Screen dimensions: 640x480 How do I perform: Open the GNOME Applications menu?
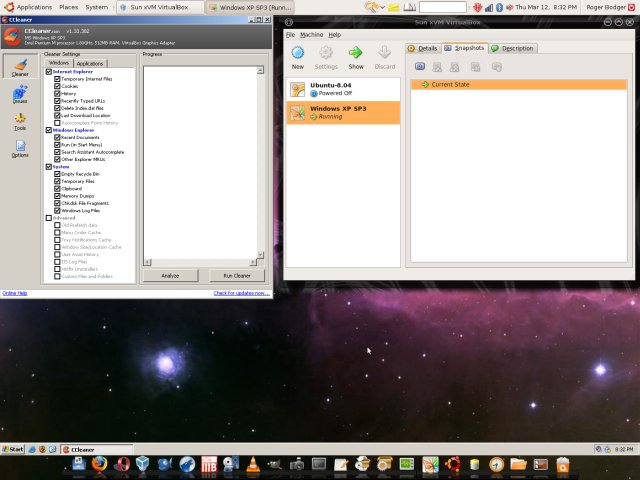pyautogui.click(x=33, y=7)
